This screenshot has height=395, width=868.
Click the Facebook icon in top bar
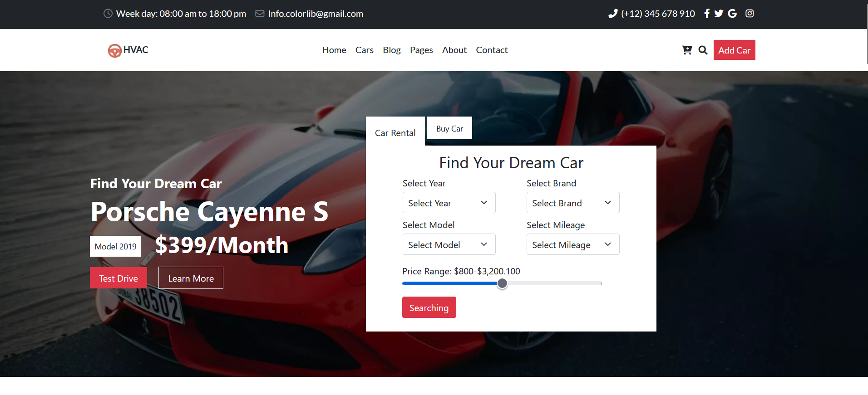pyautogui.click(x=707, y=14)
